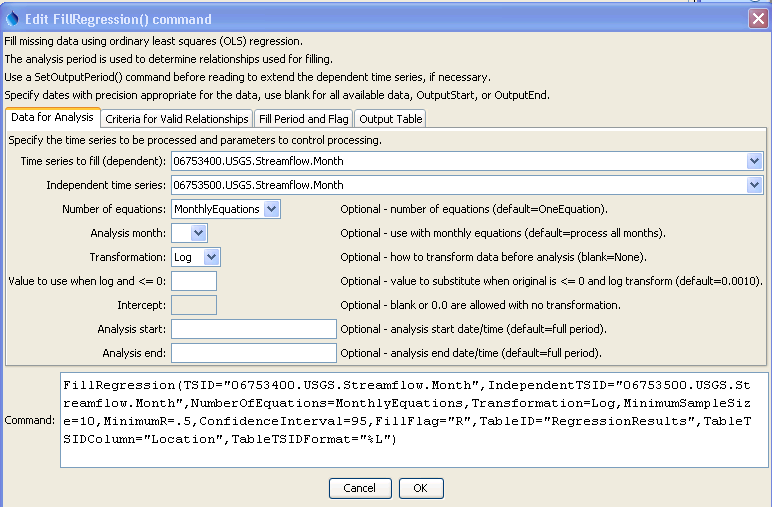Expand the Independent time series dropdown arrow
Image resolution: width=772 pixels, height=507 pixels.
coord(754,185)
